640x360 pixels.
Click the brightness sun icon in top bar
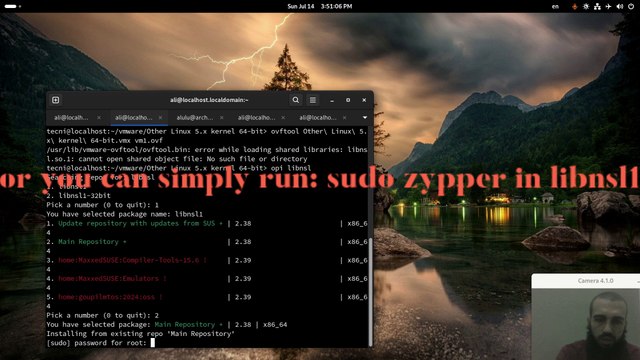pyautogui.click(x=586, y=6)
